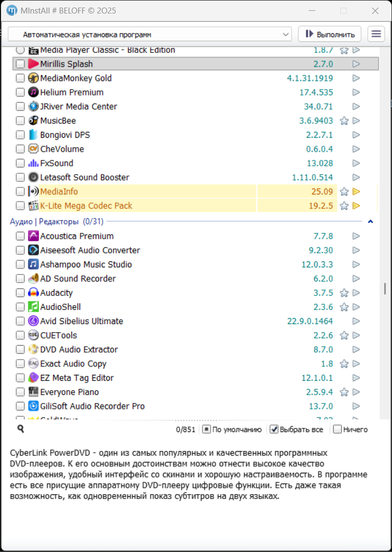
Task: Click the search magnifier icon
Action: (x=21, y=429)
